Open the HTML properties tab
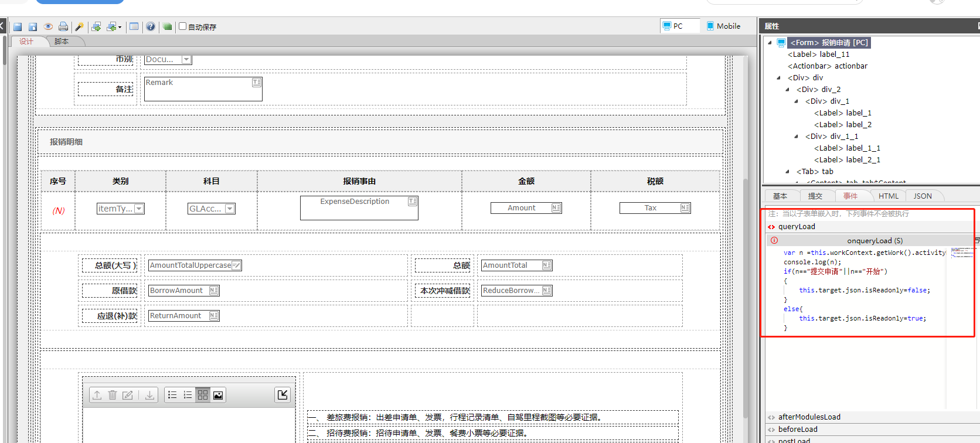980x443 pixels. pos(889,196)
